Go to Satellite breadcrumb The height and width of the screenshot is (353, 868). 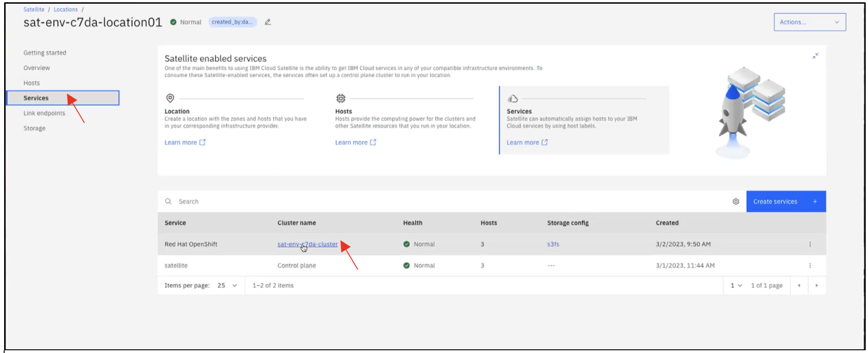point(34,10)
